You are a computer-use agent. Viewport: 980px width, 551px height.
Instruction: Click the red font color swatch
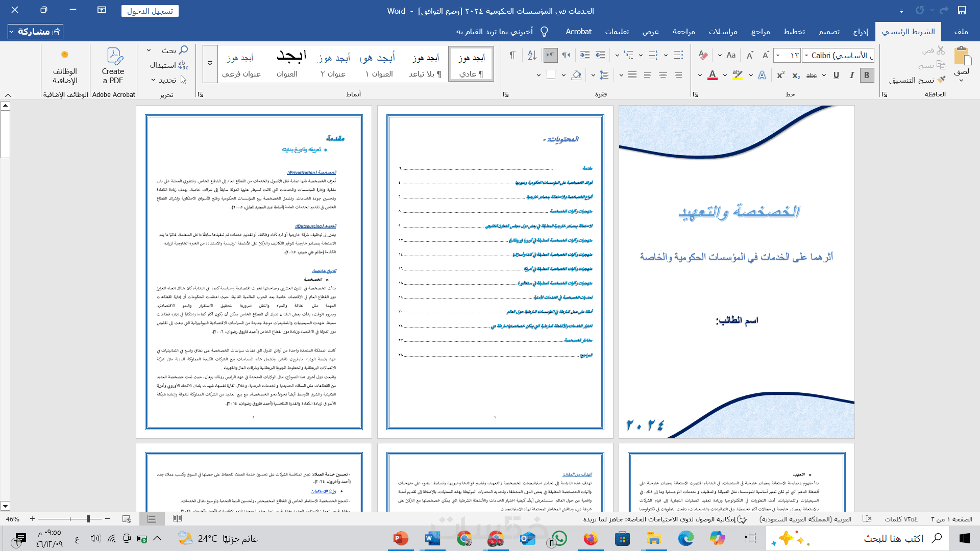(x=713, y=76)
